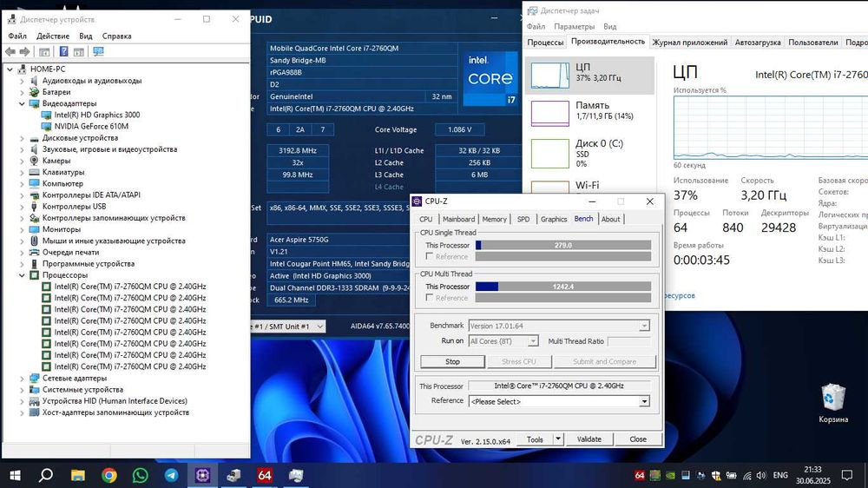Click the ЦП usage graph in Task Manager
The width and height of the screenshot is (868, 488).
click(x=771, y=128)
